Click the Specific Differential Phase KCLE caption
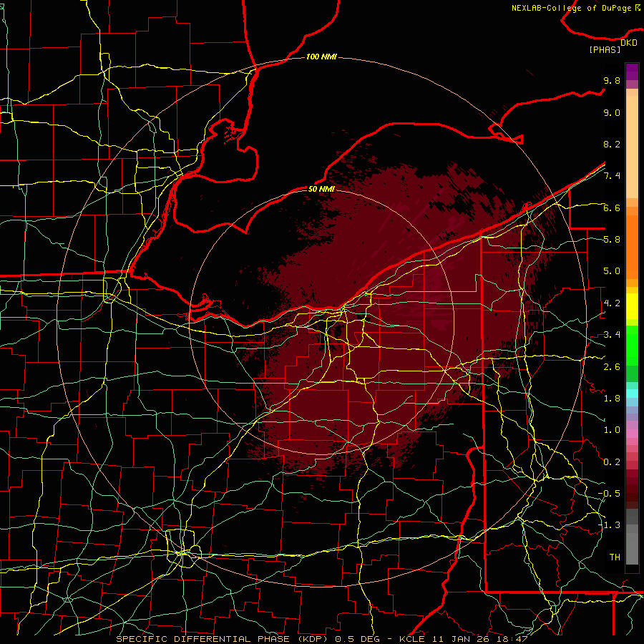 pos(321,639)
